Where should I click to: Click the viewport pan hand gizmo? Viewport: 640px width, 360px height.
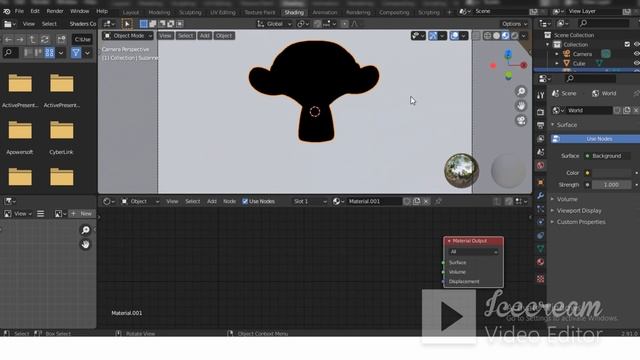(x=521, y=106)
